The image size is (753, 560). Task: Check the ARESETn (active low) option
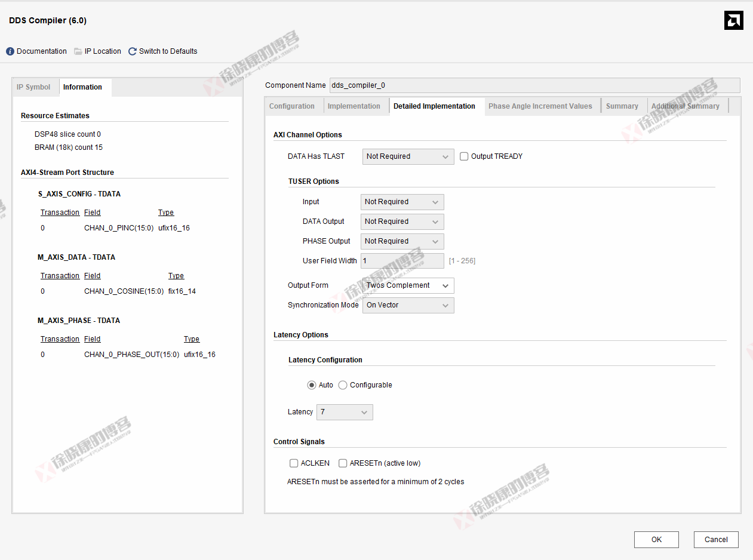[x=343, y=463]
